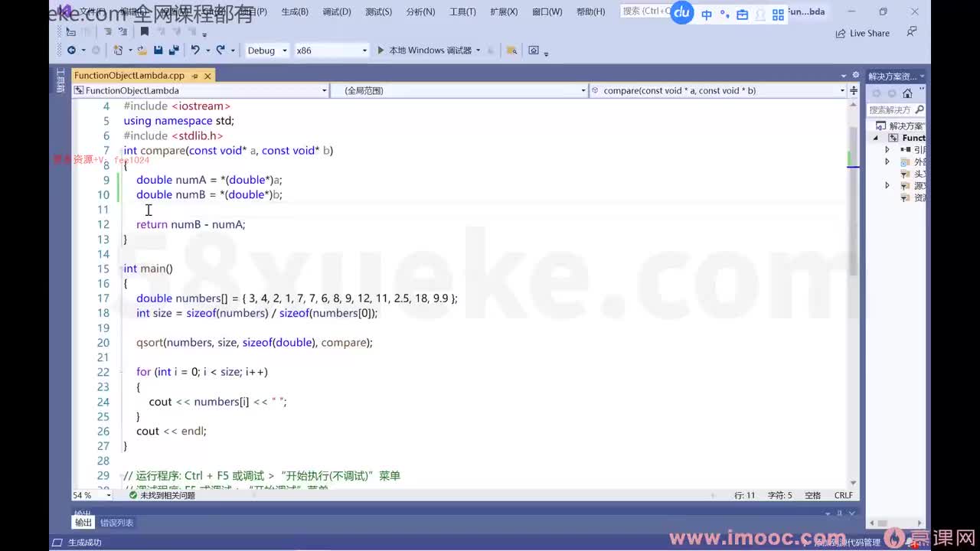Open the undo history dropdown arrow

(x=207, y=51)
